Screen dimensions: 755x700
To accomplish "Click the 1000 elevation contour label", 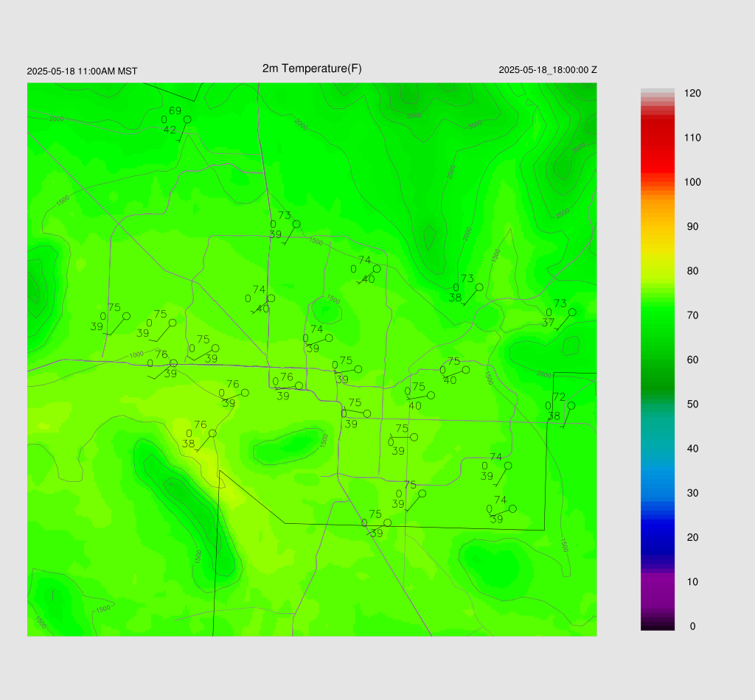I will (x=136, y=355).
